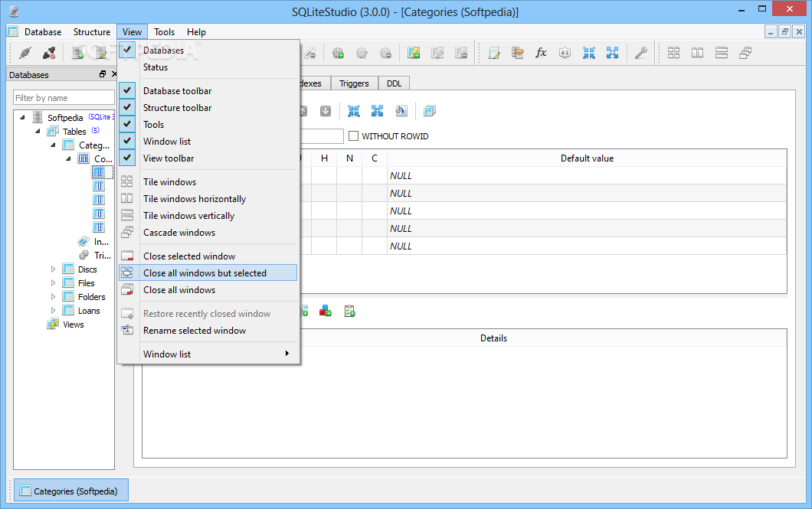This screenshot has width=812, height=509.
Task: Click the cascade windows toolbar icon
Action: click(x=745, y=53)
